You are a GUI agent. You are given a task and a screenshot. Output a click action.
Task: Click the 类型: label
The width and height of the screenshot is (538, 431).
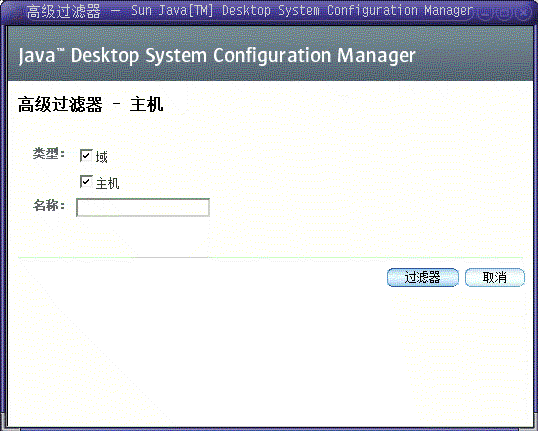[49, 154]
